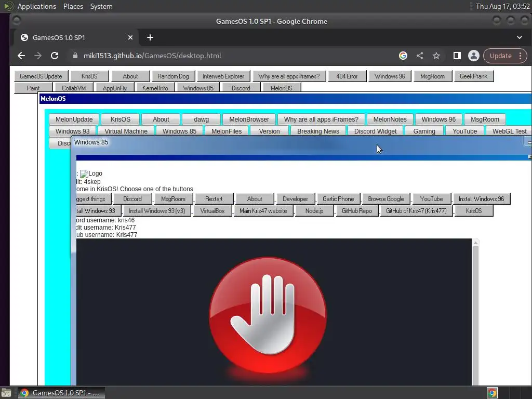Open CollabVM button

tap(74, 88)
